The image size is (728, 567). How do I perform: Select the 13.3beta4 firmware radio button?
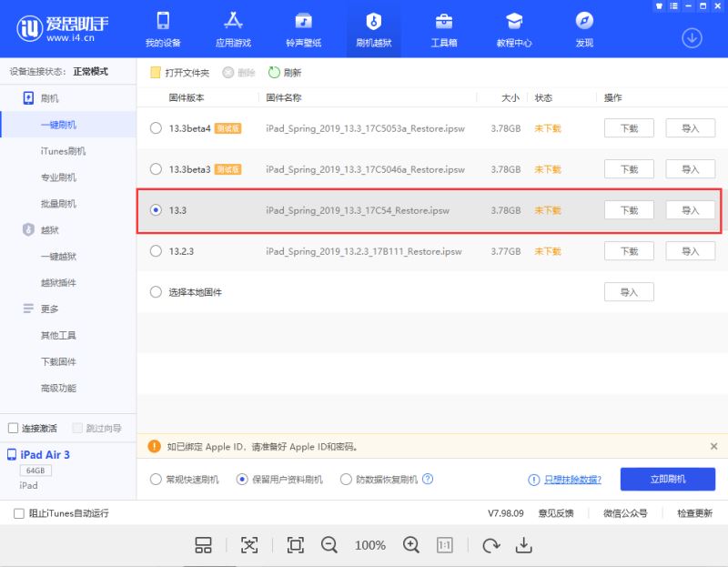(156, 128)
